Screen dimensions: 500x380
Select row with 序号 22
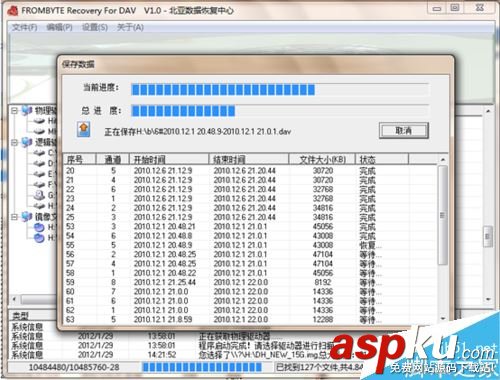[x=250, y=189]
